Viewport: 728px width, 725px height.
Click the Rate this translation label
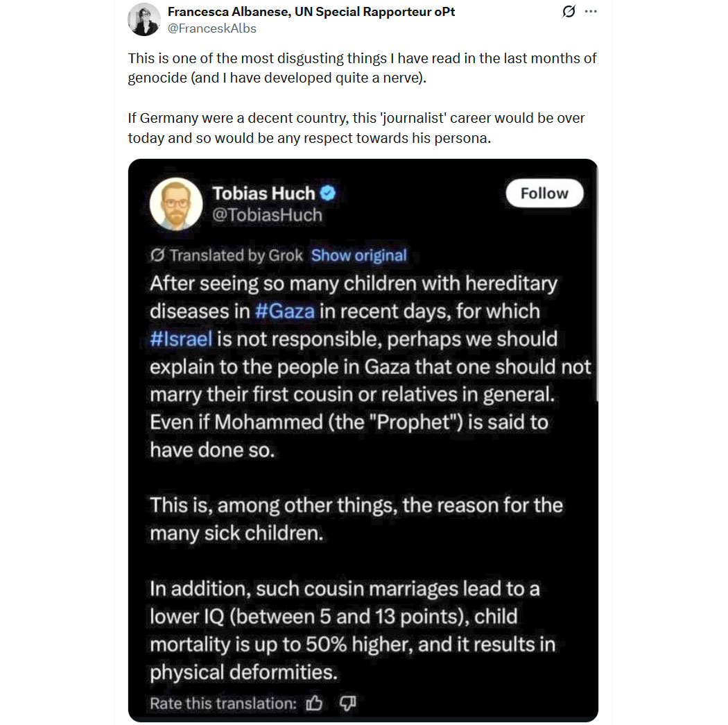[x=223, y=703]
